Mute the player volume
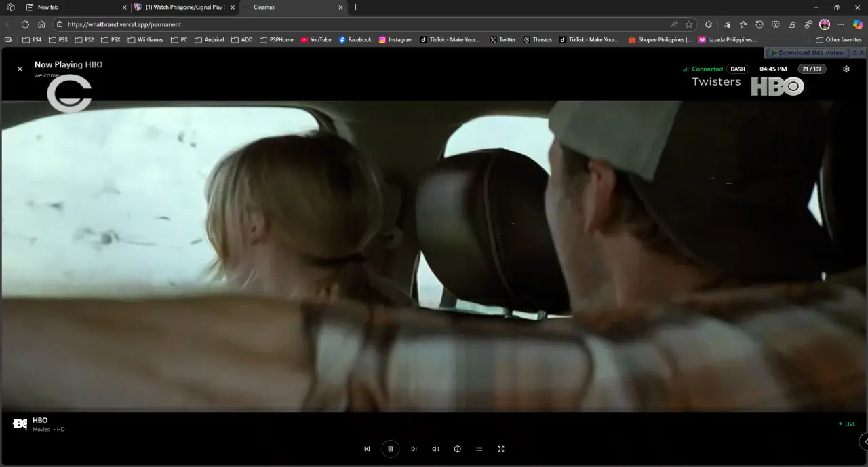This screenshot has width=868, height=467. [435, 449]
